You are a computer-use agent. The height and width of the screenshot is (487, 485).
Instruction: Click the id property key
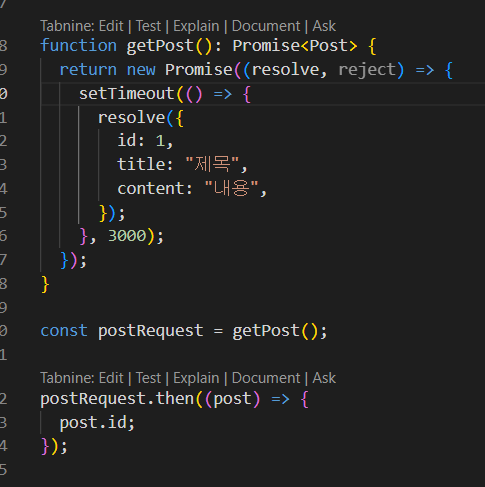(x=127, y=140)
